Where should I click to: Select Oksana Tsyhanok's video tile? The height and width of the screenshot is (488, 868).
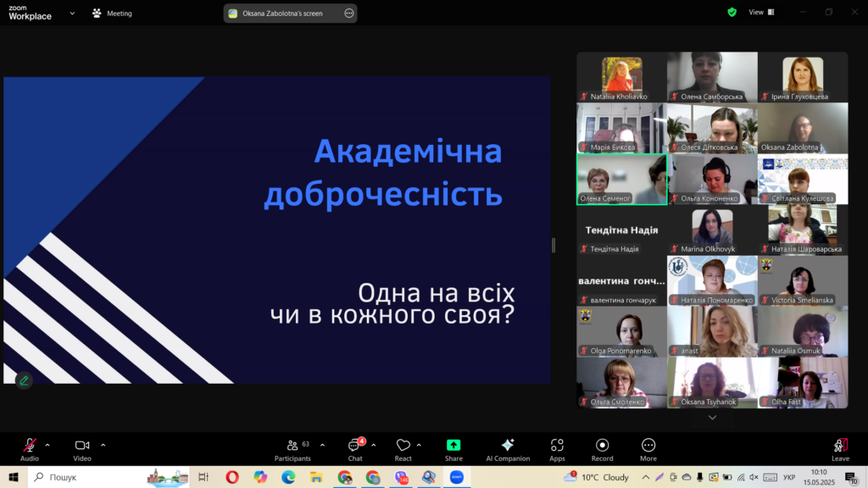pos(712,383)
